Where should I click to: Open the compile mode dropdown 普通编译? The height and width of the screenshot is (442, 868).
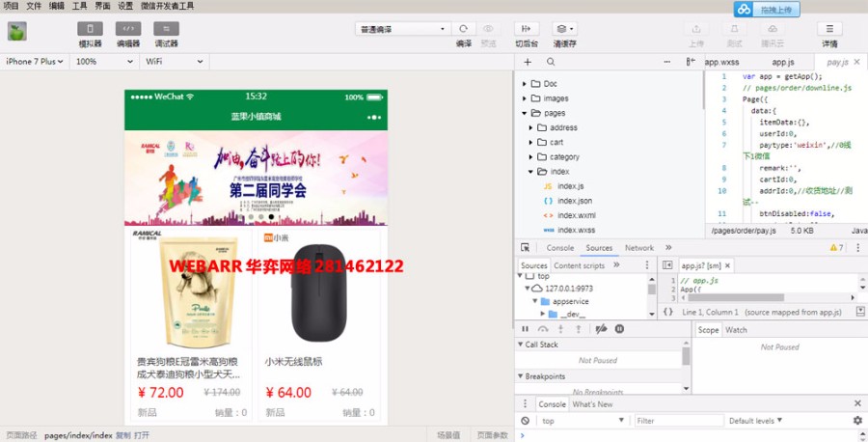pos(402,29)
